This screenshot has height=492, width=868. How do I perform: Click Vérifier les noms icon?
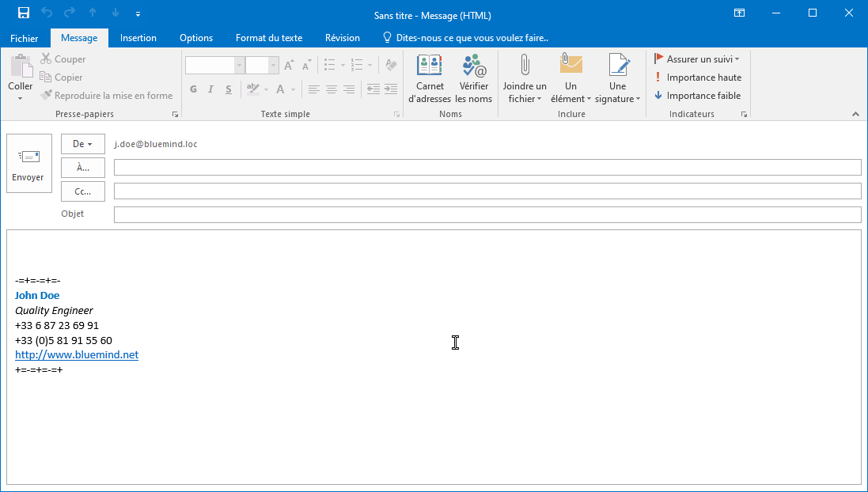tap(474, 80)
